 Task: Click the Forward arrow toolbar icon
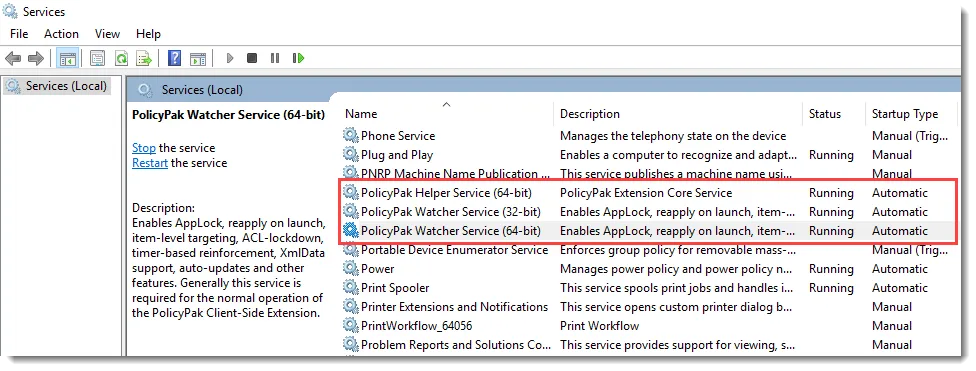pos(36,59)
